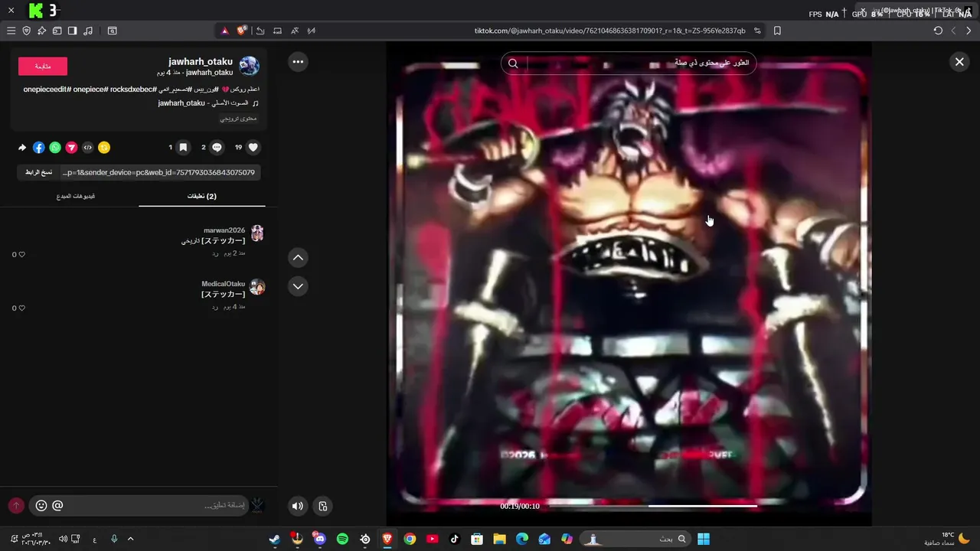The image size is (980, 551).
Task: Repost the video with the yellow repost icon
Action: (104, 148)
